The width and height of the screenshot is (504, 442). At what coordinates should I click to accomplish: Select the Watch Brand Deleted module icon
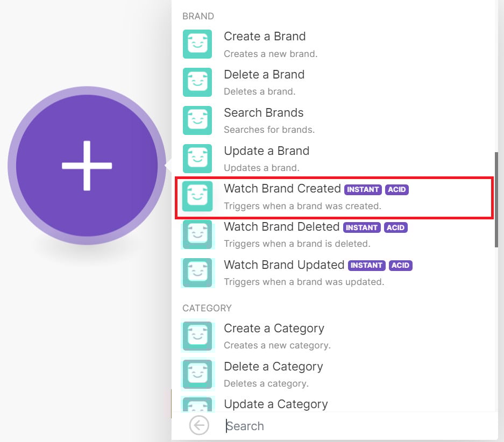tap(197, 234)
